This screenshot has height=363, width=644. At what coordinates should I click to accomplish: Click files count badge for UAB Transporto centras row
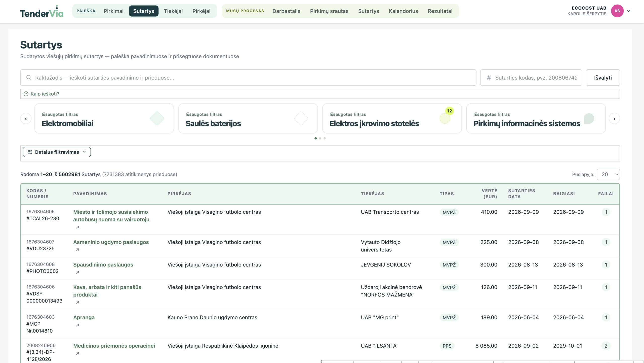coord(606,212)
